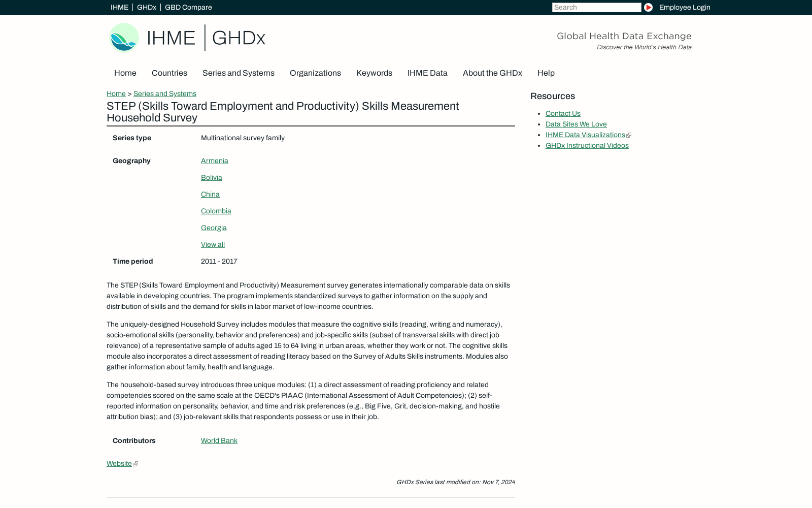Click the Home breadcrumb link
The width and height of the screenshot is (812, 508).
tap(116, 93)
